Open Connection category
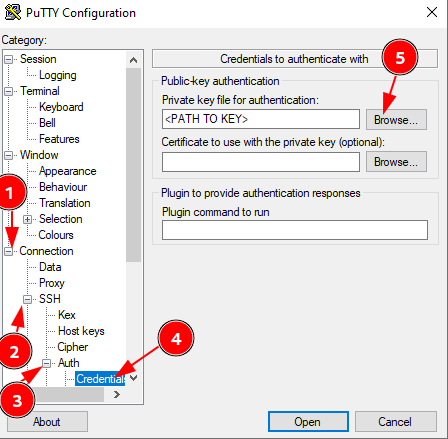The height and width of the screenshot is (439, 448). (x=46, y=251)
